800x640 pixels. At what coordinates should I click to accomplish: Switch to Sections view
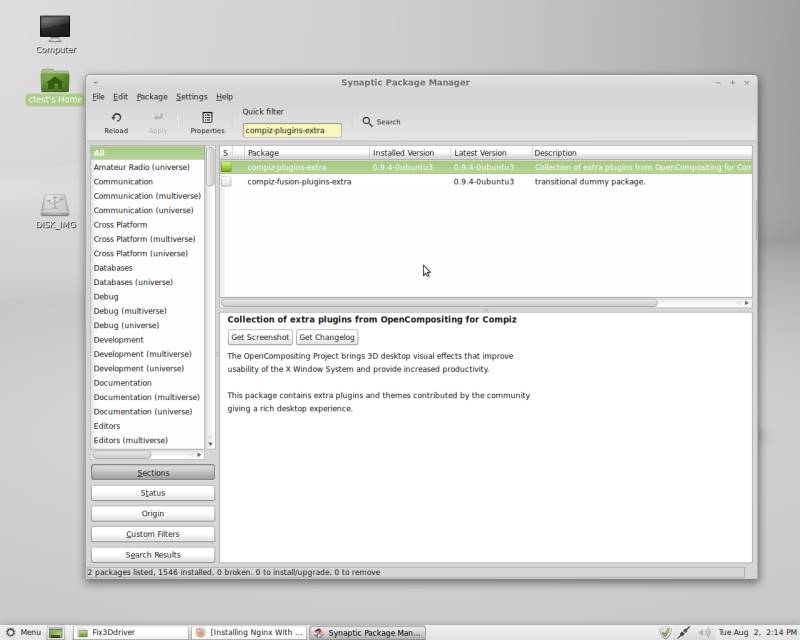click(153, 473)
